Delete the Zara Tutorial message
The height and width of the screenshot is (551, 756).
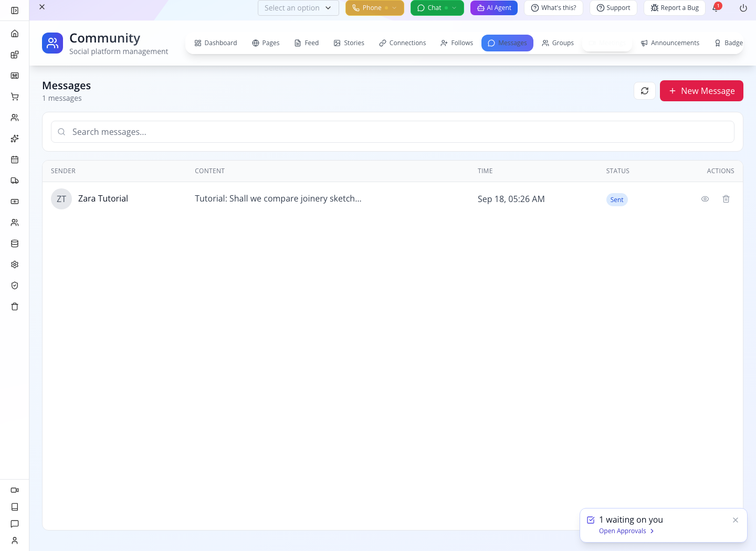click(x=726, y=199)
